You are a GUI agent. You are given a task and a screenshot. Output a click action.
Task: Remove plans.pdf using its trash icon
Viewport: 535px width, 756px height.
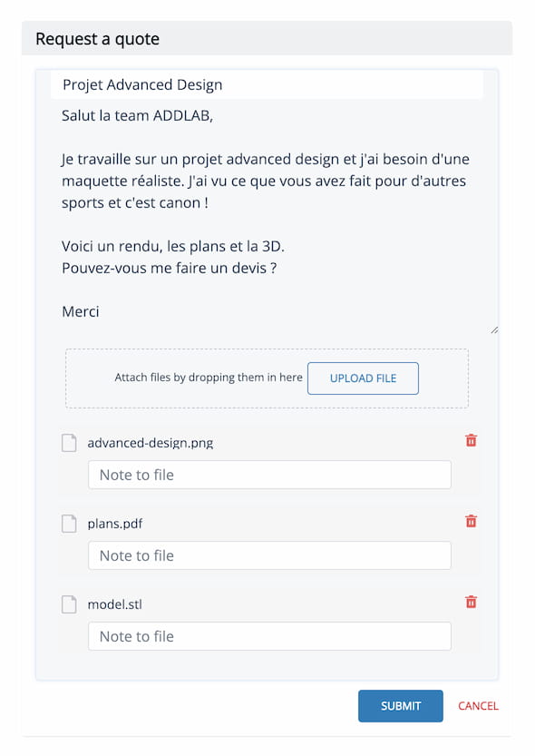point(471,521)
